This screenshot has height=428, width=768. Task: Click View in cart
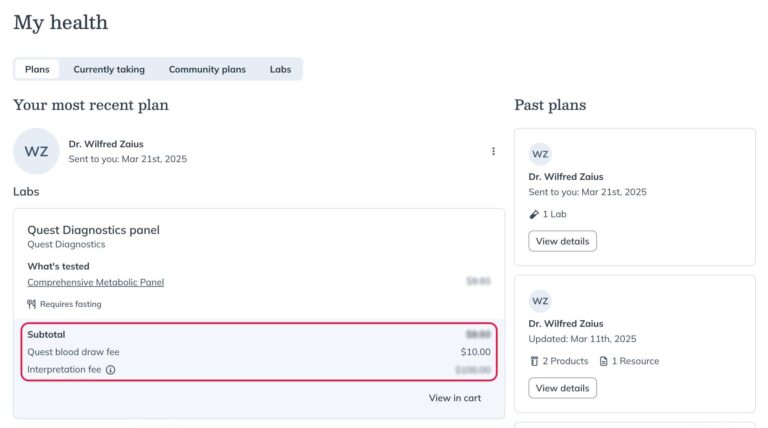pos(455,398)
